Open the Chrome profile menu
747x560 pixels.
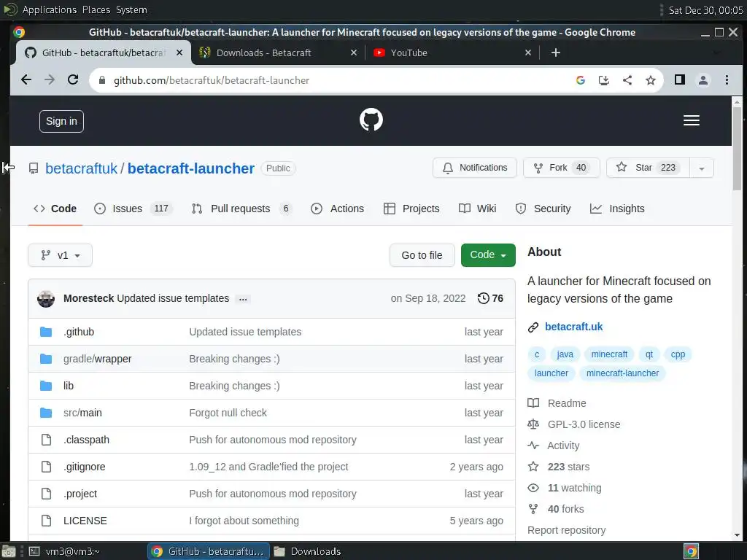click(703, 80)
